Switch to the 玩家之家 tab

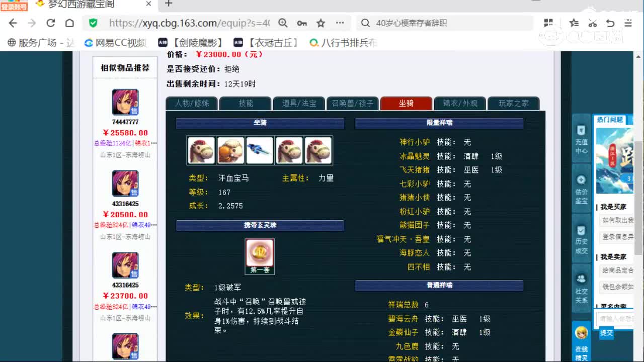(514, 103)
